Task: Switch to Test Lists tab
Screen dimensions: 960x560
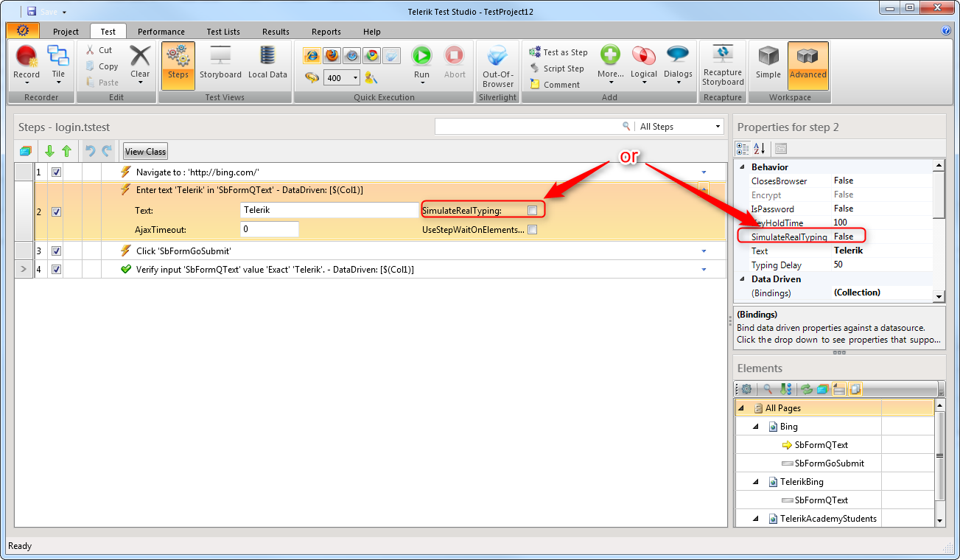Action: pyautogui.click(x=223, y=32)
